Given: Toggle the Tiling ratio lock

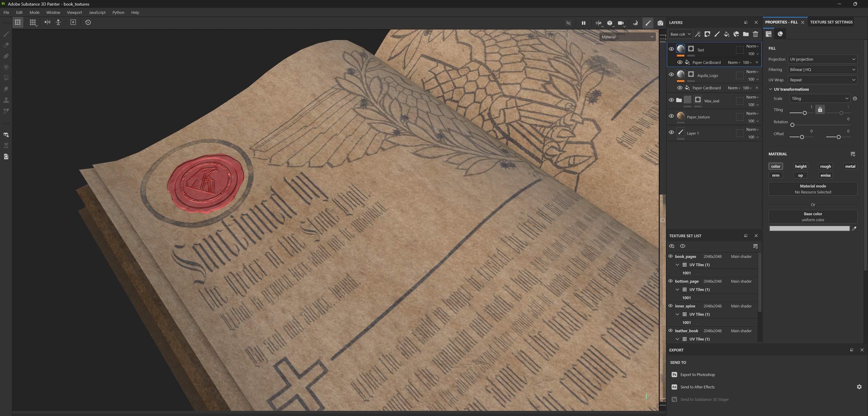Looking at the screenshot, I should point(820,110).
